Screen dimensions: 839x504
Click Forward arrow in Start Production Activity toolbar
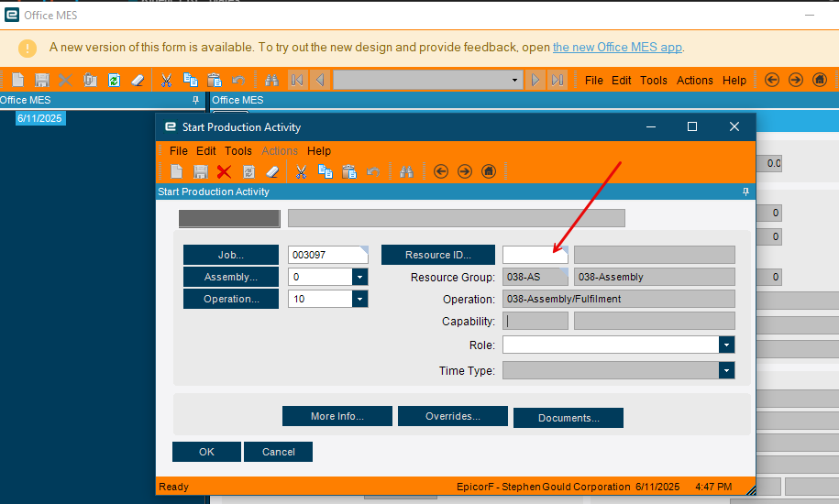[x=465, y=171]
